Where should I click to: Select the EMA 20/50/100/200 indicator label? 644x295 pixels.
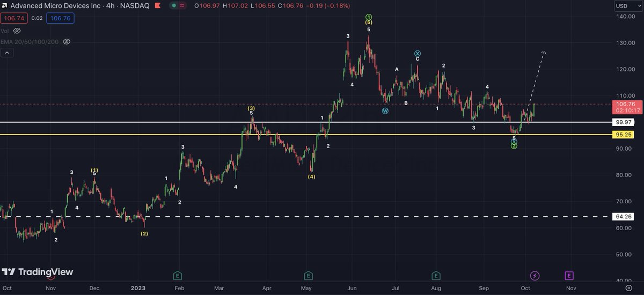30,41
